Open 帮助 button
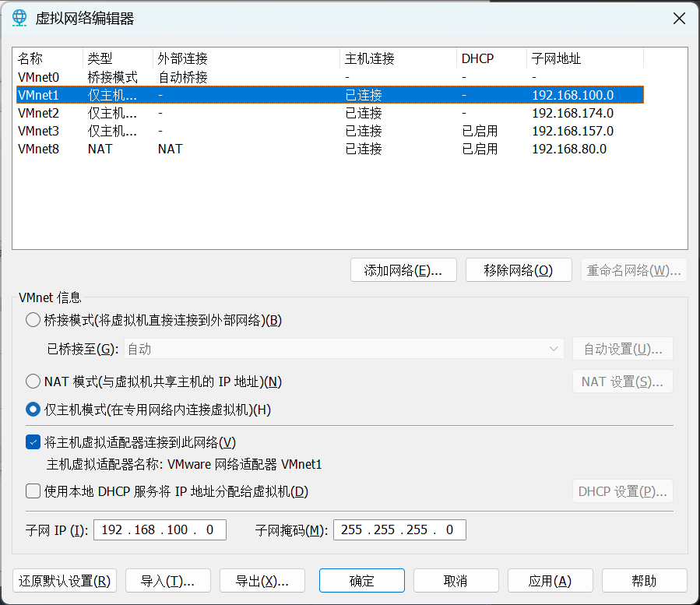Viewport: 700px width, 605px height. tap(644, 580)
